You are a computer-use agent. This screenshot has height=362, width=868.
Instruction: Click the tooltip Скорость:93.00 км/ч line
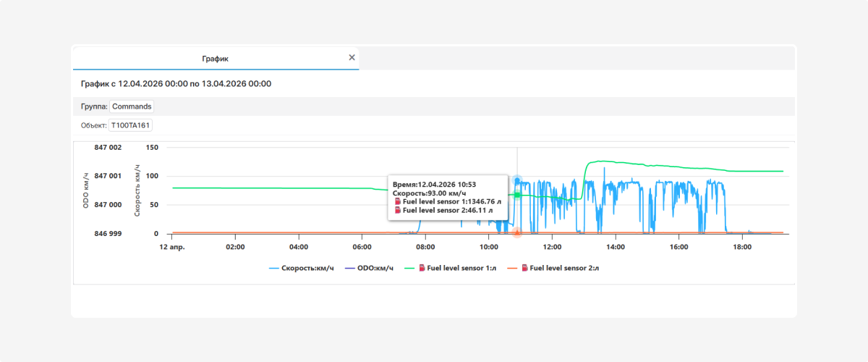tap(429, 194)
